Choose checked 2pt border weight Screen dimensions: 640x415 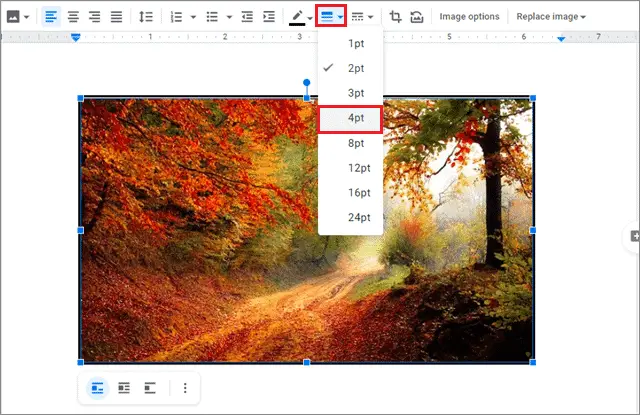point(351,68)
